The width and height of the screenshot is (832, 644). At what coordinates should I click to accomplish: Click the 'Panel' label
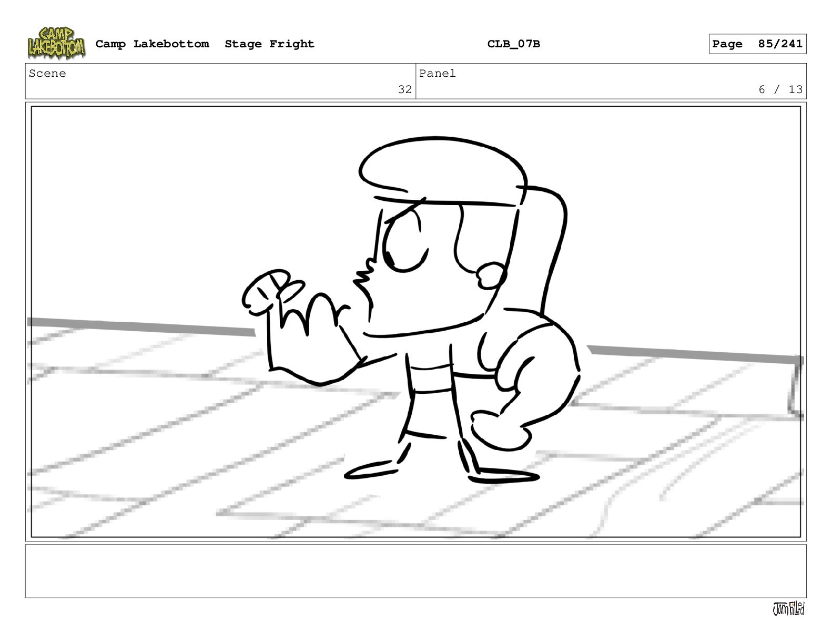click(x=437, y=74)
